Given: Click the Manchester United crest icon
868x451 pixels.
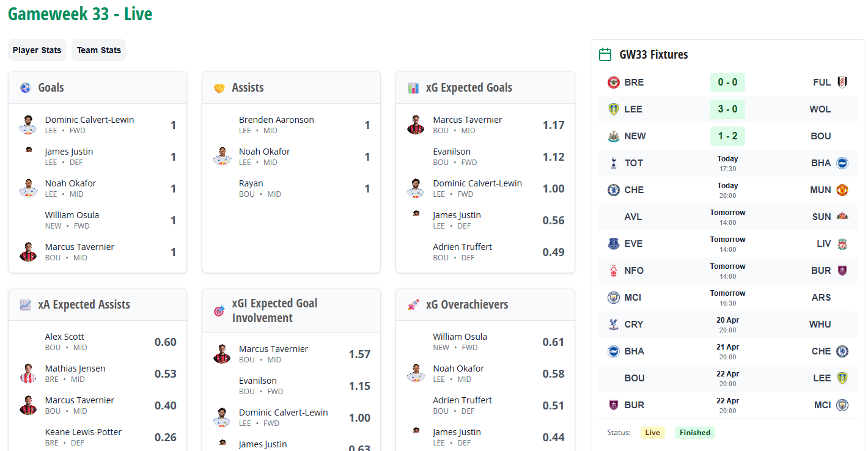Looking at the screenshot, I should coord(842,190).
